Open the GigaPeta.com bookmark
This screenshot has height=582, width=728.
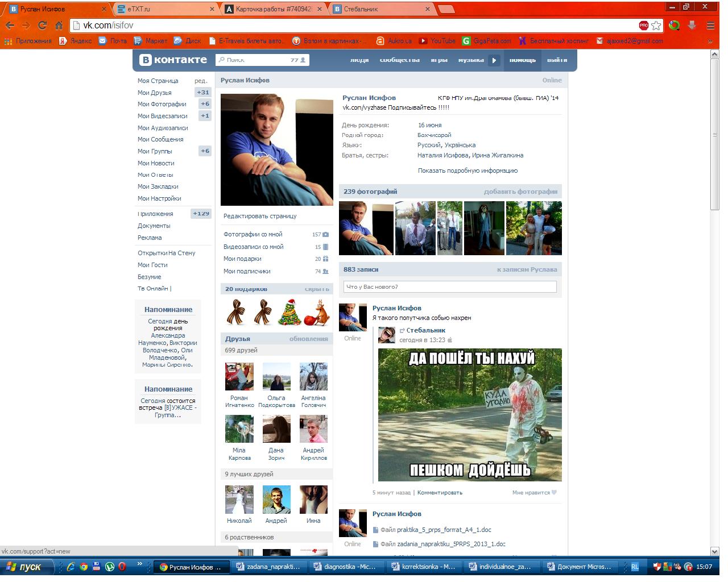486,41
